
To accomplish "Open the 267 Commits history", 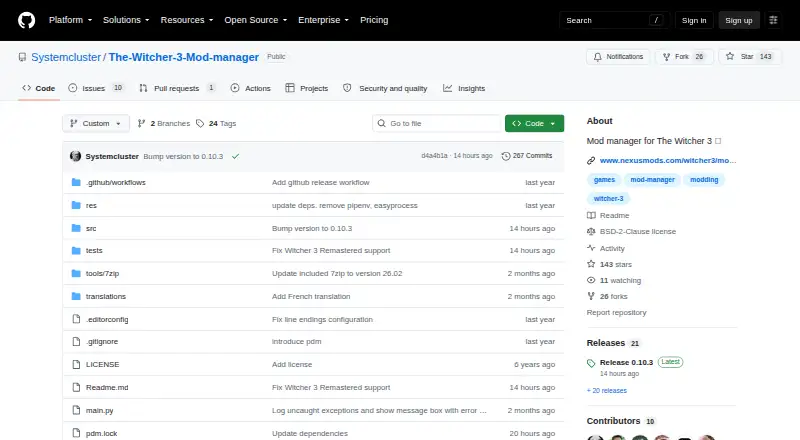I will (527, 156).
